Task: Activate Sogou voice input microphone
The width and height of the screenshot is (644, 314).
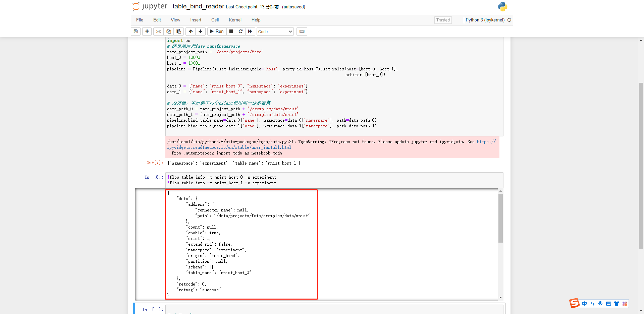Action: coord(600,304)
